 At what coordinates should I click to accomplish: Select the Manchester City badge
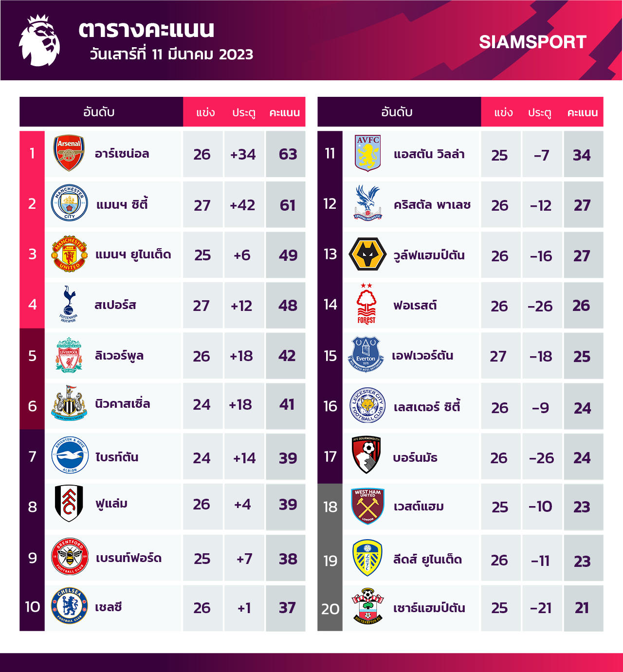click(70, 203)
